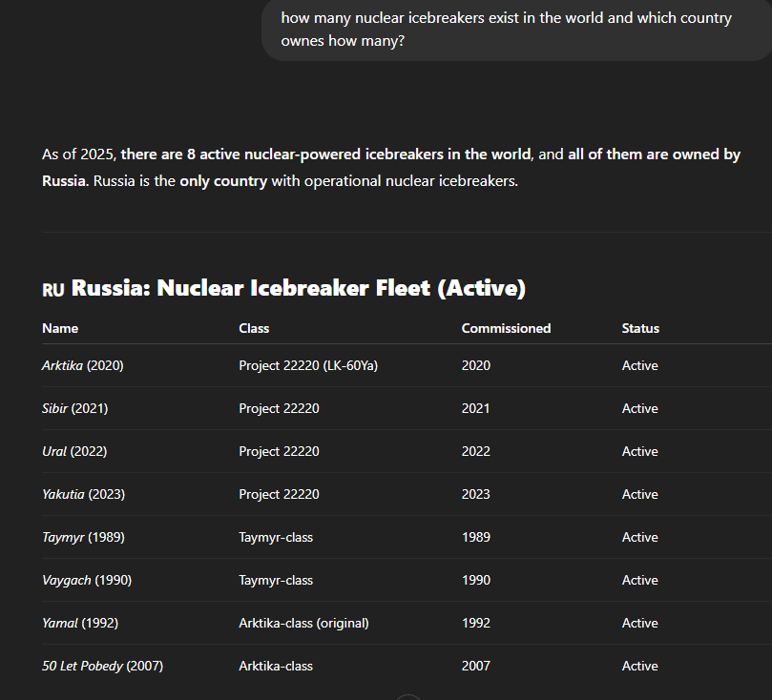Click 'Active' status in the Vaygach row

pyautogui.click(x=640, y=580)
